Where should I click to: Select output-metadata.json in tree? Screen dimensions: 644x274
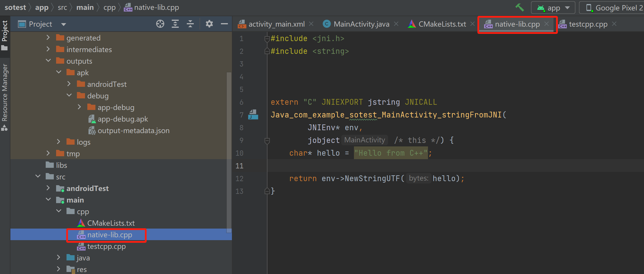pos(134,130)
